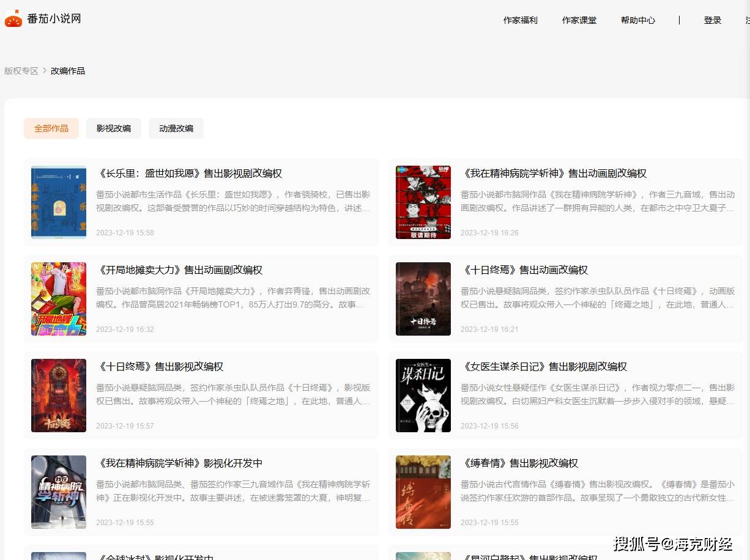Switch to the 影视改编 tab
The image size is (750, 560).
114,128
